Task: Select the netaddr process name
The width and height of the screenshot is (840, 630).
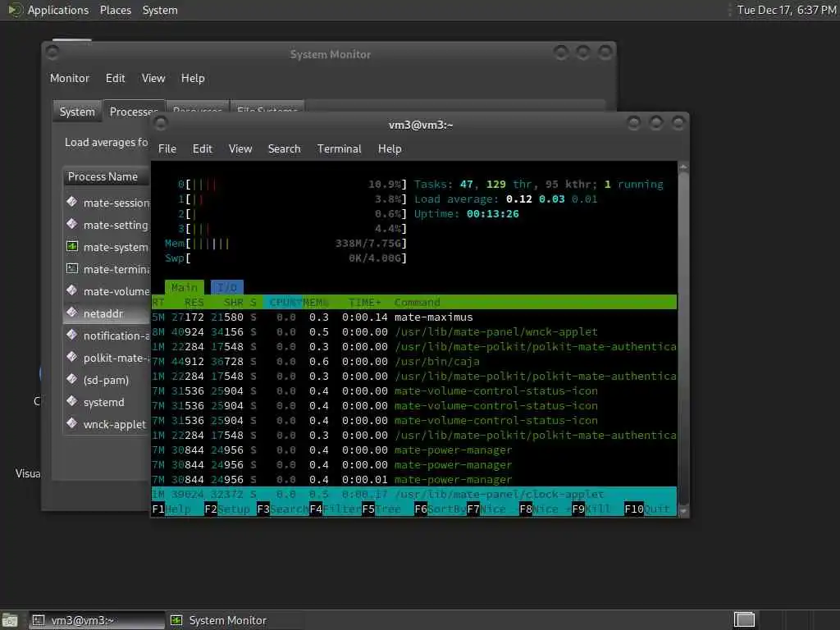Action: point(103,313)
